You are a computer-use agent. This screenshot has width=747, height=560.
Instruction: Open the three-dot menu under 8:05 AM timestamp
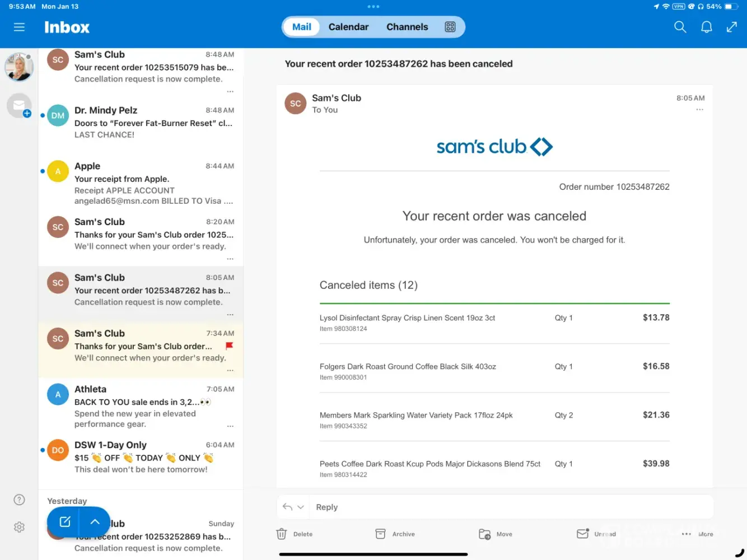(x=699, y=110)
